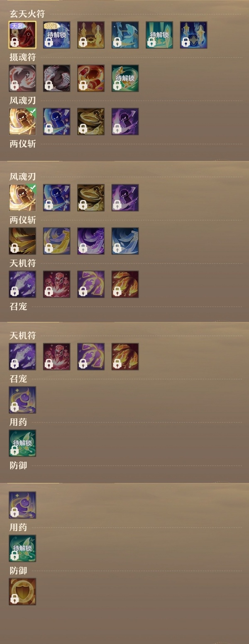Choose the purple lightning crescent 两仪斩 skin
Image resolution: width=249 pixels, height=644 pixels.
point(90,241)
